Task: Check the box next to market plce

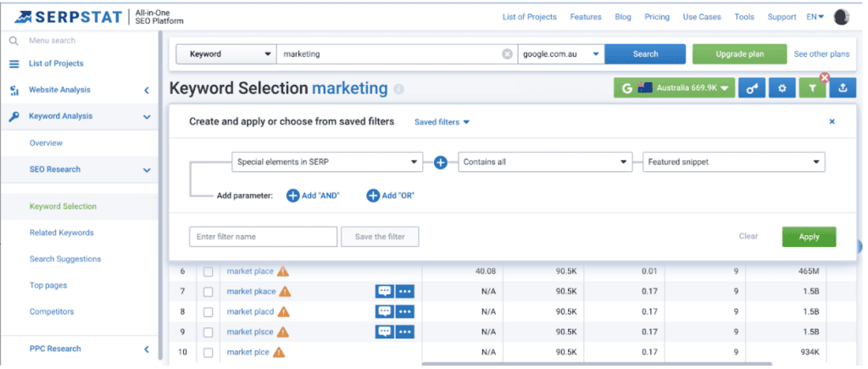Action: [x=208, y=352]
